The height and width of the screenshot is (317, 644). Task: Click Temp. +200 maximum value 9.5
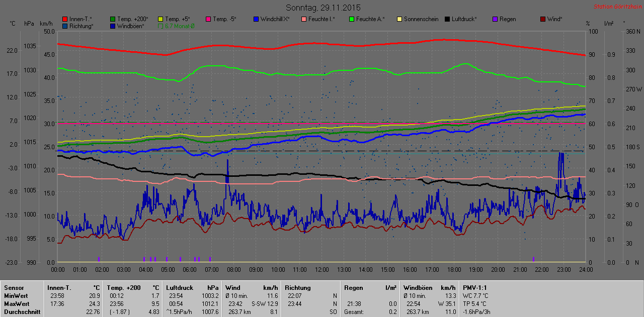(x=155, y=304)
